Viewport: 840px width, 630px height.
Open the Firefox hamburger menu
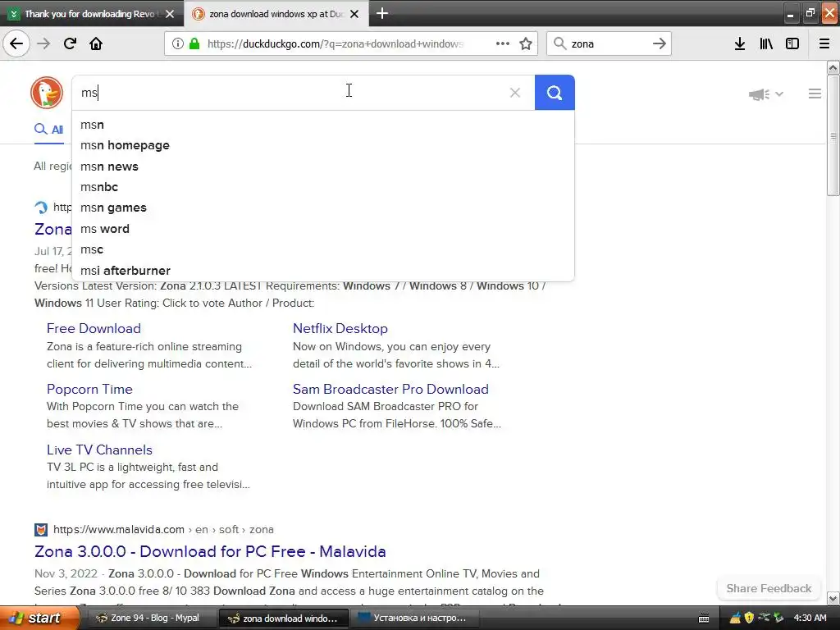click(x=824, y=43)
